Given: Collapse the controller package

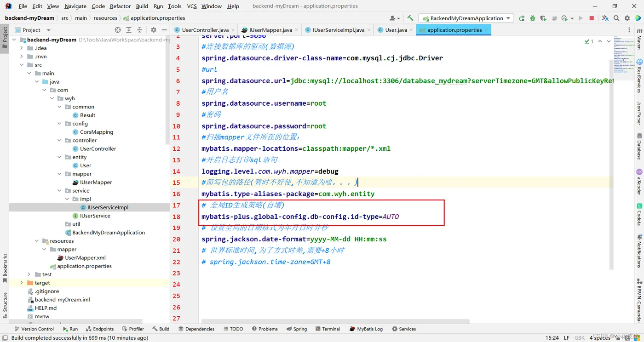Looking at the screenshot, I should [59, 140].
